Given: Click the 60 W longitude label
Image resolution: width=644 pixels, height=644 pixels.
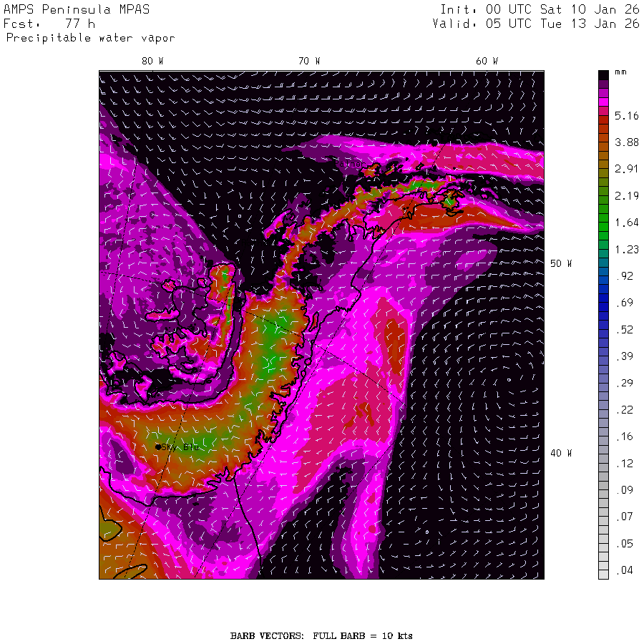Looking at the screenshot, I should pos(487,62).
